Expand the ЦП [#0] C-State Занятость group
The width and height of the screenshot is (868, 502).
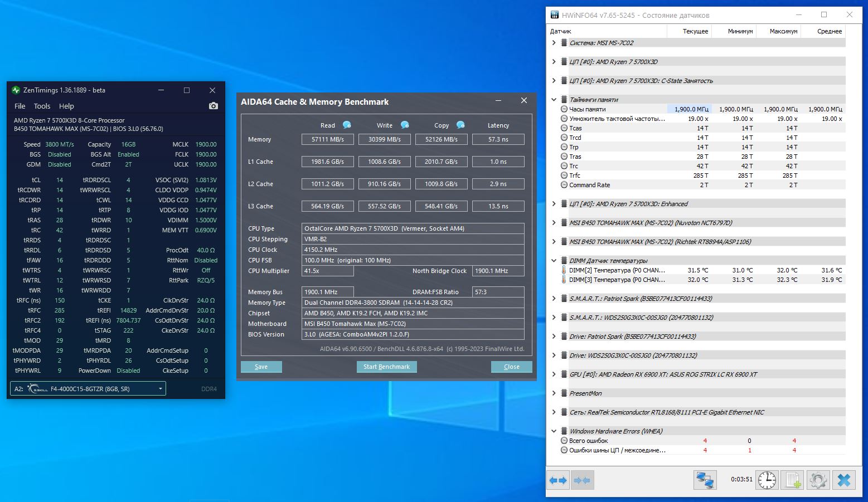554,81
